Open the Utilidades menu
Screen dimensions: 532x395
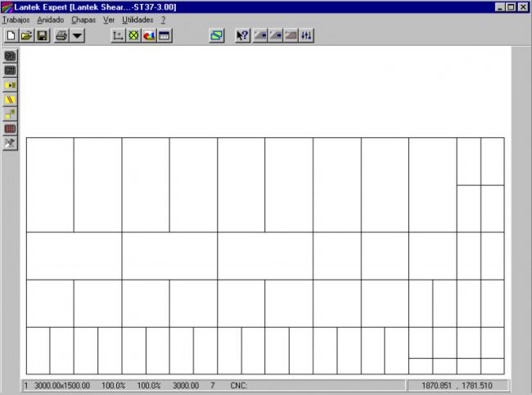pyautogui.click(x=138, y=20)
